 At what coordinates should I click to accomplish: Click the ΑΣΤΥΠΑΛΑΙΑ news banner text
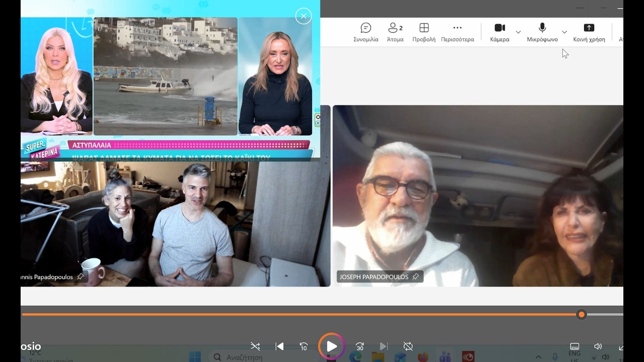[x=92, y=145]
